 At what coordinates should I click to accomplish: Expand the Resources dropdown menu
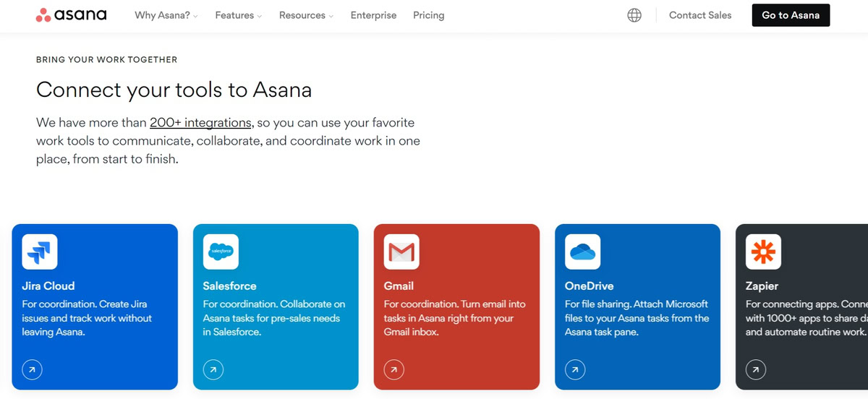pyautogui.click(x=306, y=15)
